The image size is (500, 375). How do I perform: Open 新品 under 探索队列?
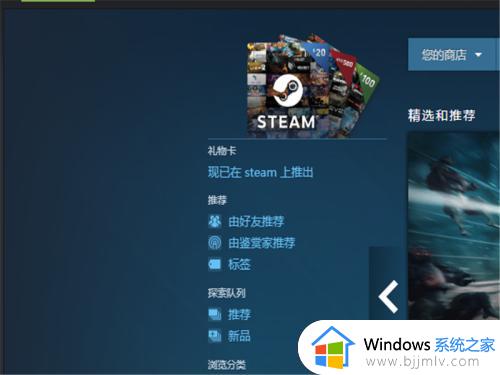point(239,336)
